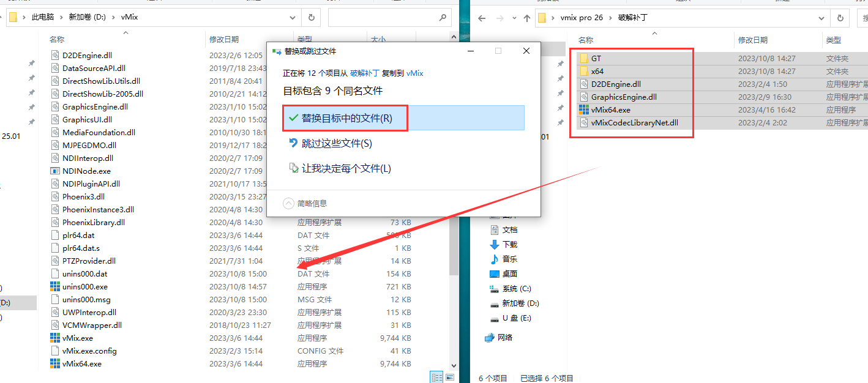Viewport: 868px width, 383px height.
Task: Click the NDINode.exe program icon
Action: 55,171
